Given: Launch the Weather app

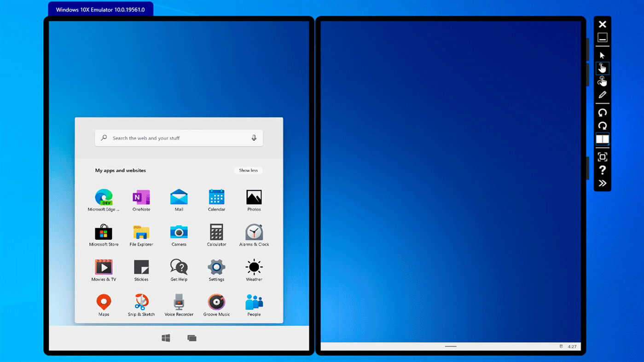Looking at the screenshot, I should pos(254,270).
